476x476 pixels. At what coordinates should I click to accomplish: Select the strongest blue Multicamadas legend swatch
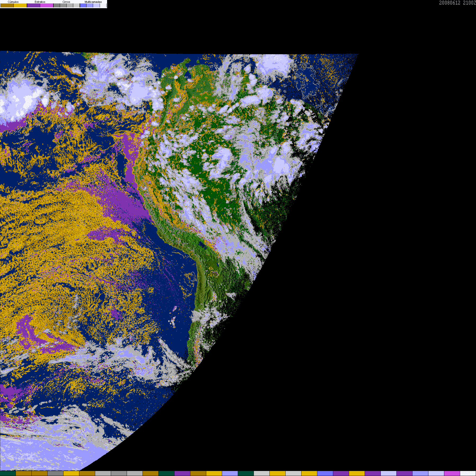pyautogui.click(x=83, y=5)
